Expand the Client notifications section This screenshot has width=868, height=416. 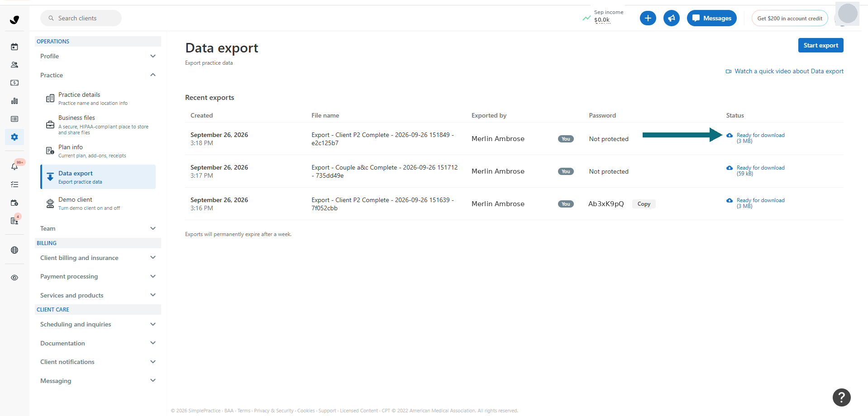tap(98, 362)
